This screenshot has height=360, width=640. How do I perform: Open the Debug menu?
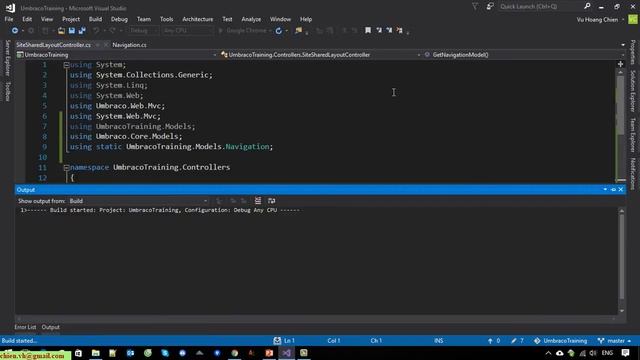(x=119, y=19)
